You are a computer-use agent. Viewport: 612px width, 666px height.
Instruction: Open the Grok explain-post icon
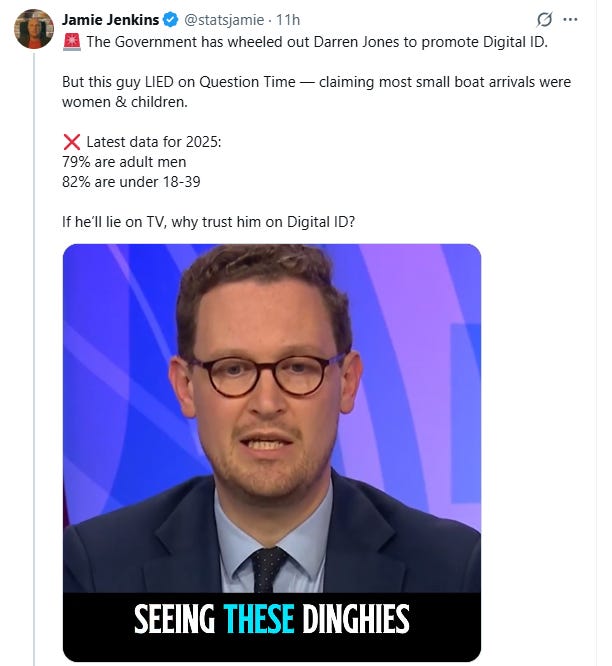click(x=544, y=20)
